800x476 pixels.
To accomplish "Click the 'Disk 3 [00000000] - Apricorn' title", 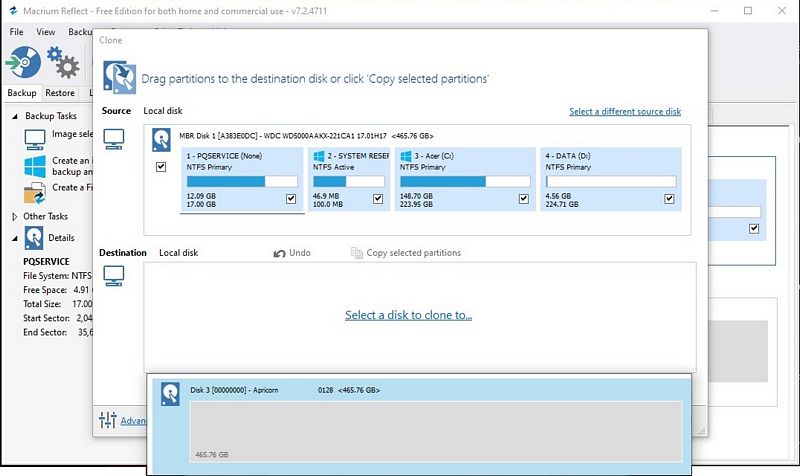I will 234,390.
